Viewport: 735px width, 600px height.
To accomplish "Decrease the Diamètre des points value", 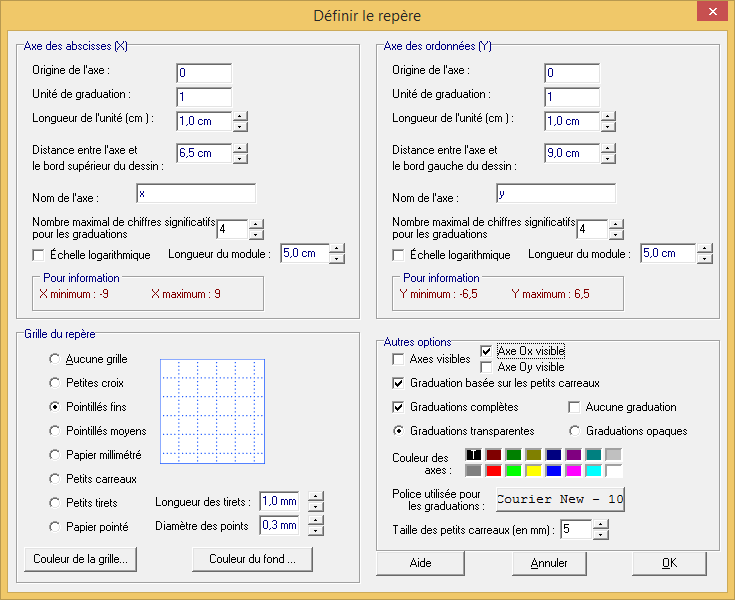I will tap(316, 530).
